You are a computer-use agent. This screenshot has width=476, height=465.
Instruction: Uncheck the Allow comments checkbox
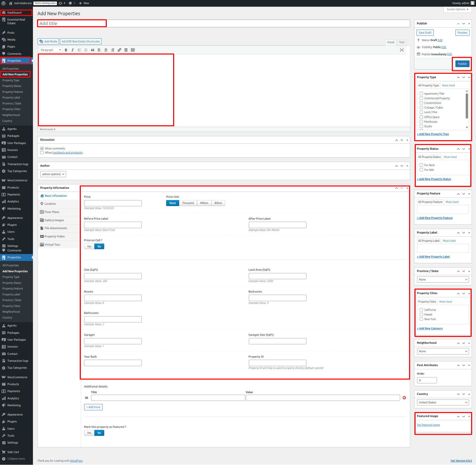[x=42, y=148]
